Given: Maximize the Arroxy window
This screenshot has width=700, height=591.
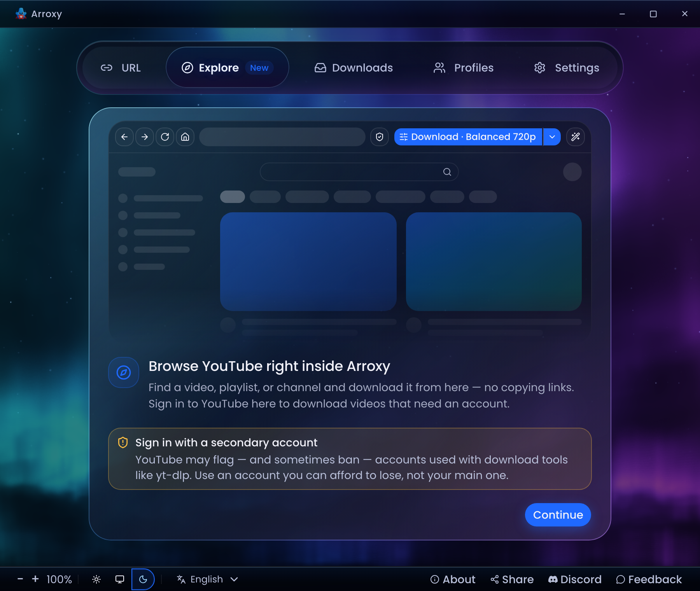Looking at the screenshot, I should pos(653,14).
